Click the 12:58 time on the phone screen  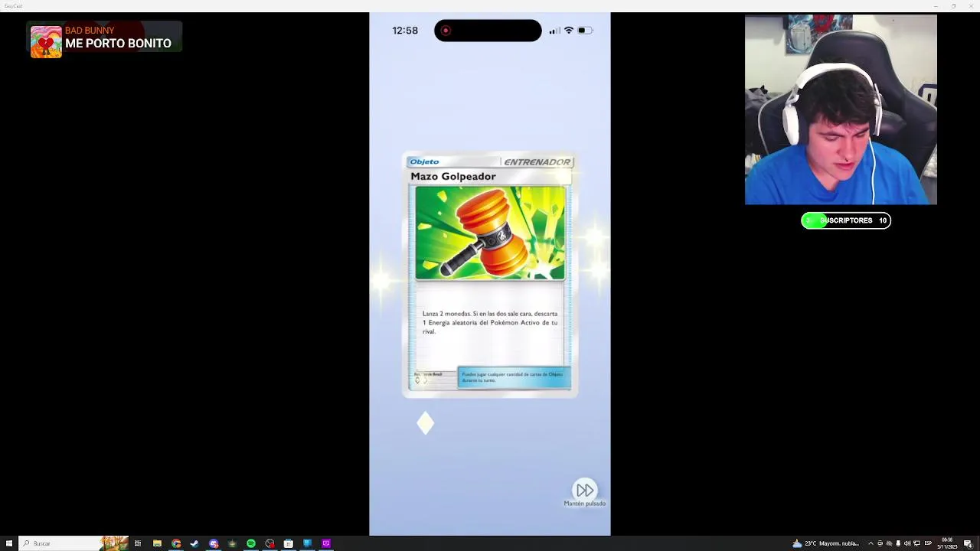[405, 31]
